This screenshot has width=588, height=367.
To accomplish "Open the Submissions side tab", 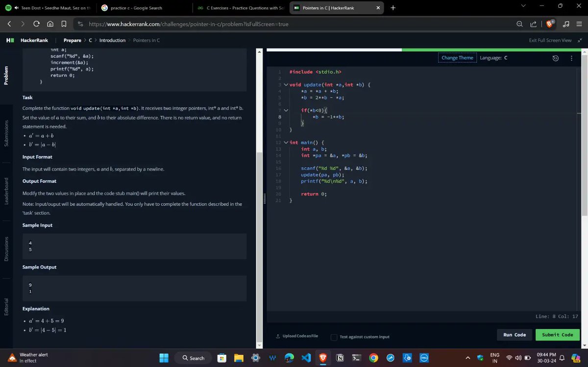I will tap(6, 133).
